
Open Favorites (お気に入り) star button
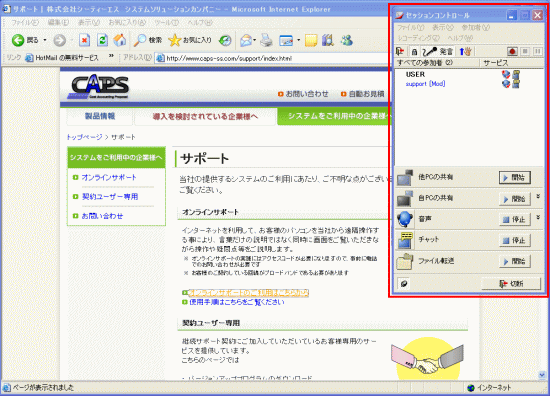point(190,41)
